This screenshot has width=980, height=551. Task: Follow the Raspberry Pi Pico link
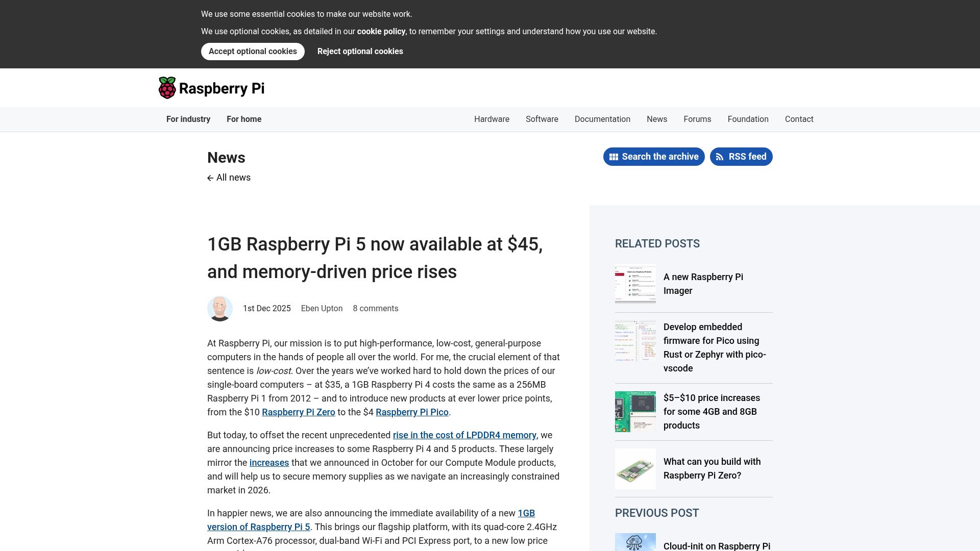pyautogui.click(x=412, y=412)
